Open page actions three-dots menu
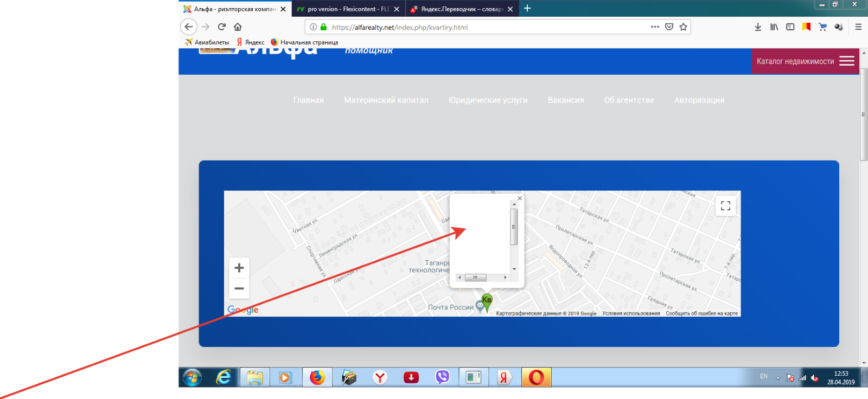Image resolution: width=868 pixels, height=399 pixels. click(655, 27)
